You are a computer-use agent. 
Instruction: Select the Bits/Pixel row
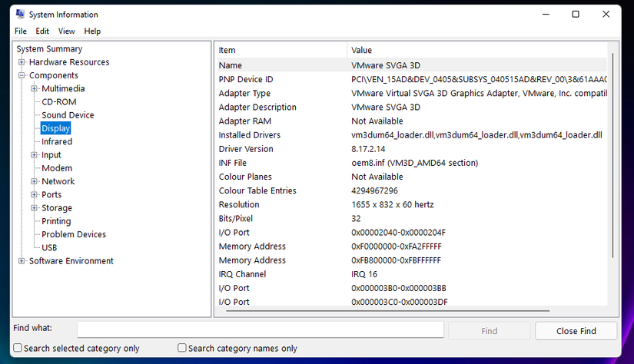point(412,219)
